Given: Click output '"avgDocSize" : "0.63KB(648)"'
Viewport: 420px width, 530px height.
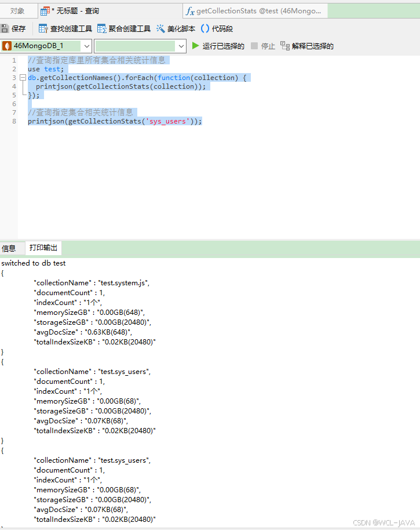Looking at the screenshot, I should [x=83, y=332].
